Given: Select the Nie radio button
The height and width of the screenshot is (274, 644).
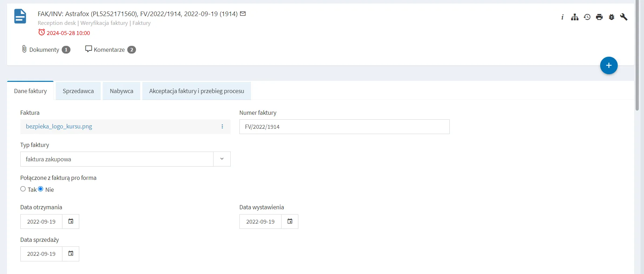Looking at the screenshot, I should (41, 189).
